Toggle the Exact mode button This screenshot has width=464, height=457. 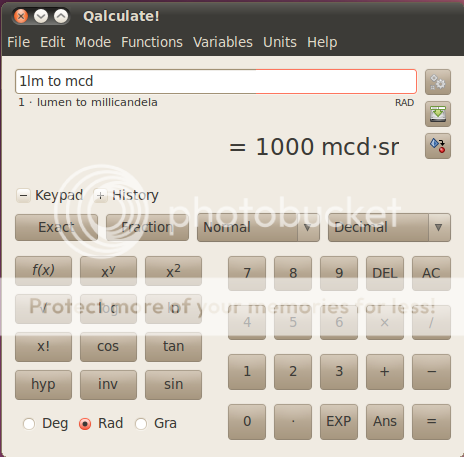[56, 227]
